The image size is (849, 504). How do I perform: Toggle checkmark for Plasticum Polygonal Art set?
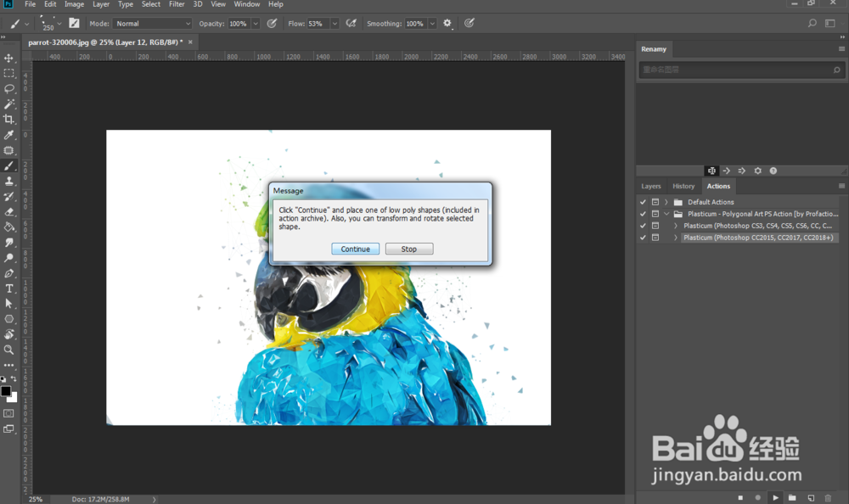click(x=643, y=214)
